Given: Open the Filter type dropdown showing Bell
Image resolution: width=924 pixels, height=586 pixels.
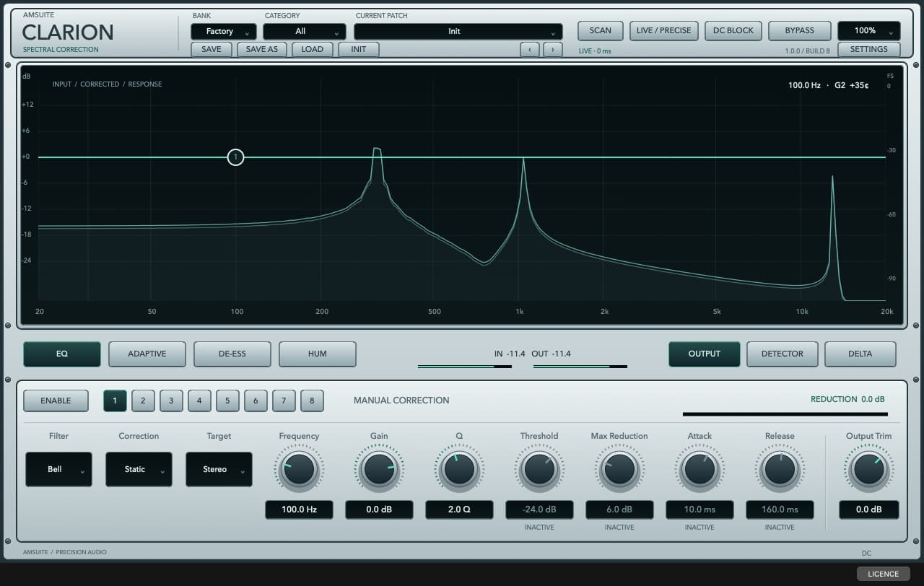Looking at the screenshot, I should (58, 469).
